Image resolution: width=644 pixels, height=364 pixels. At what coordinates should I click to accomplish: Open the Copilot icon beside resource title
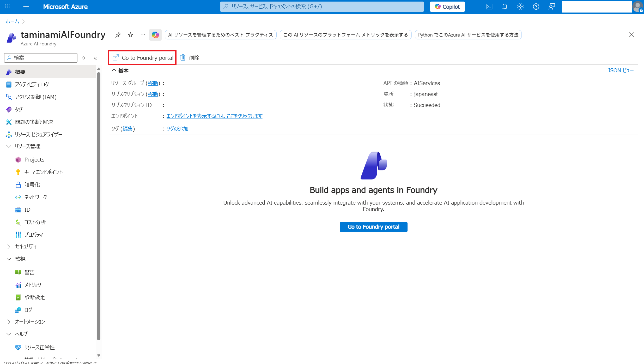point(155,35)
